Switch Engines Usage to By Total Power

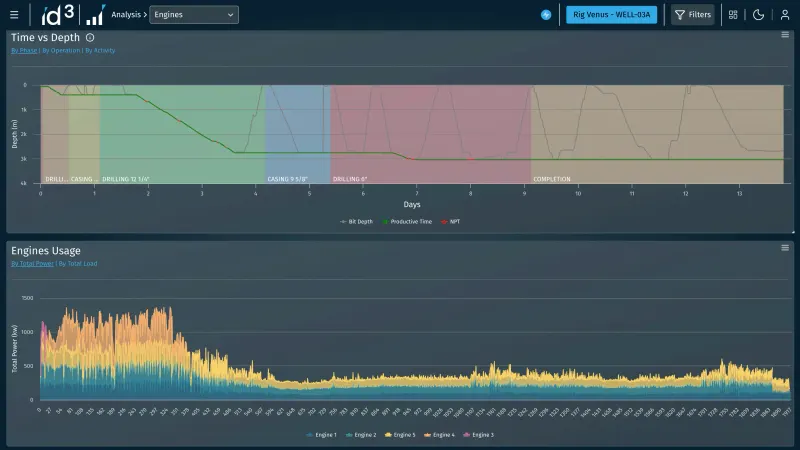(33, 264)
